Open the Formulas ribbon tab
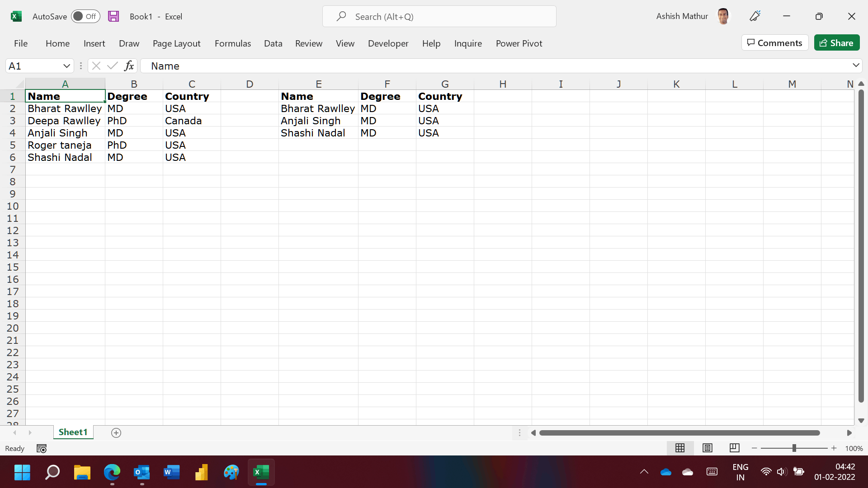This screenshot has height=488, width=868. [233, 43]
